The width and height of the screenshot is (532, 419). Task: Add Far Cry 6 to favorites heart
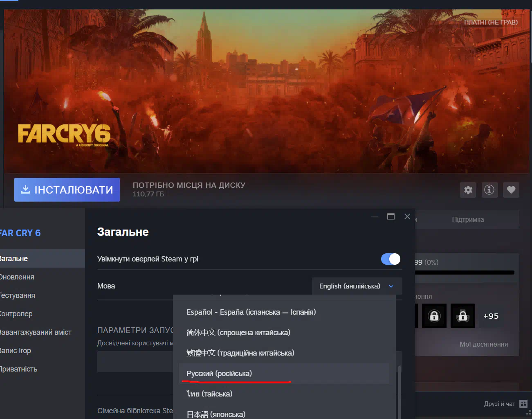click(511, 190)
